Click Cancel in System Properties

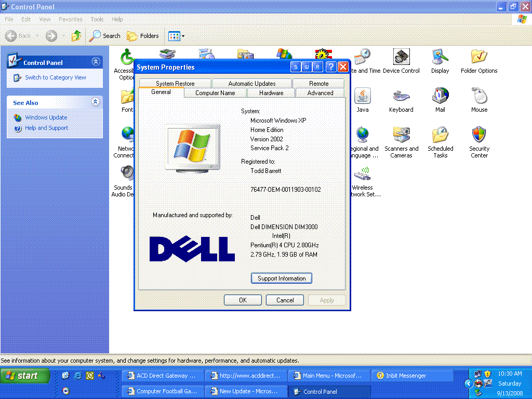tap(285, 300)
